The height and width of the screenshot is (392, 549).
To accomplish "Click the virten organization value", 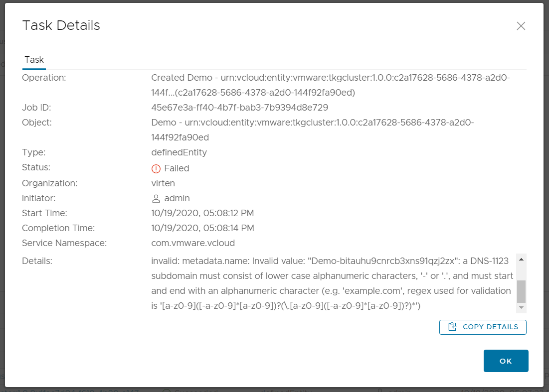I will (x=163, y=183).
